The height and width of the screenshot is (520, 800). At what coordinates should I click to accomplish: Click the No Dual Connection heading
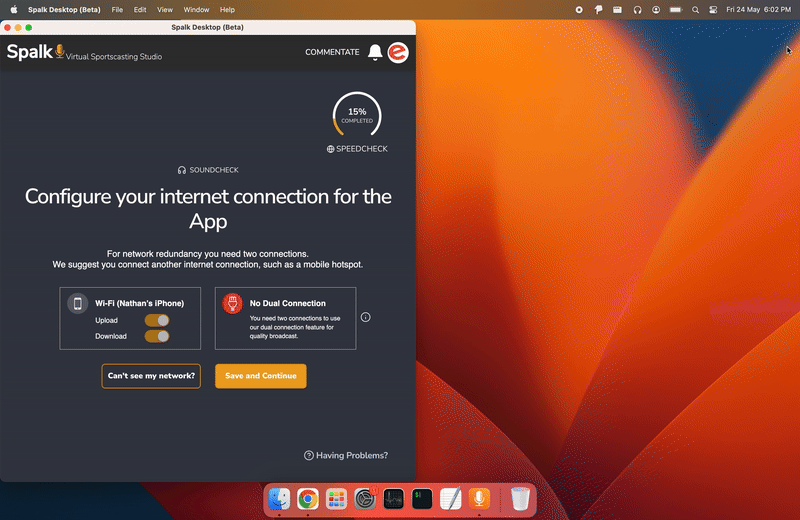coord(288,303)
